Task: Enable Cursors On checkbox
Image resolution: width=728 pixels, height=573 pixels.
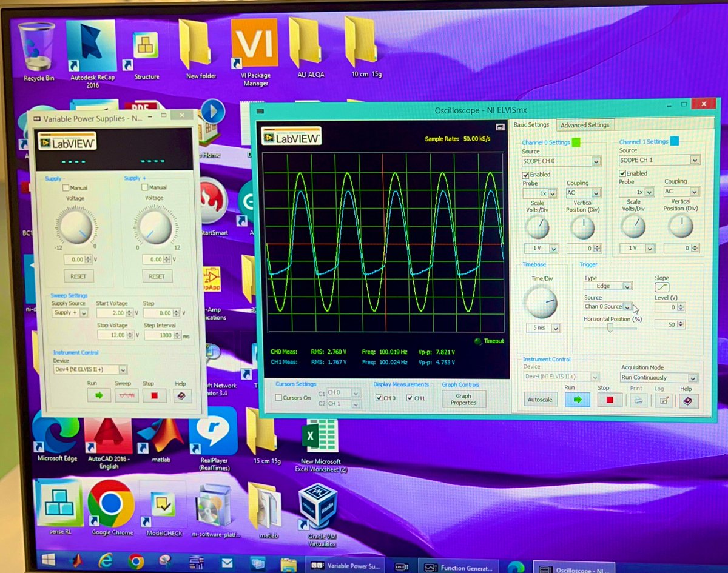Action: pos(279,398)
